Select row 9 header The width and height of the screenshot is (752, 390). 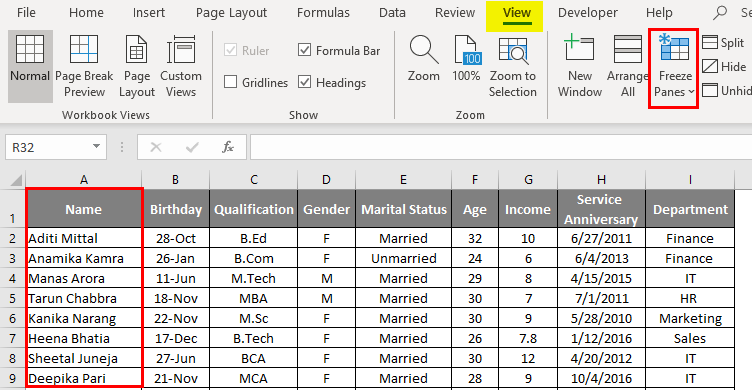click(12, 378)
